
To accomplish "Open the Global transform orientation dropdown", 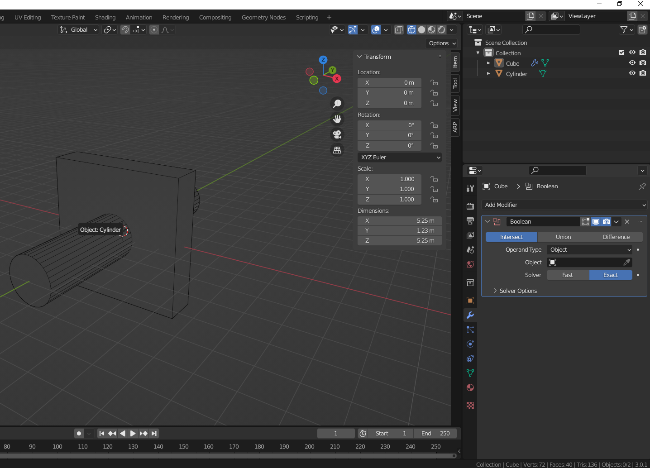I will 78,30.
